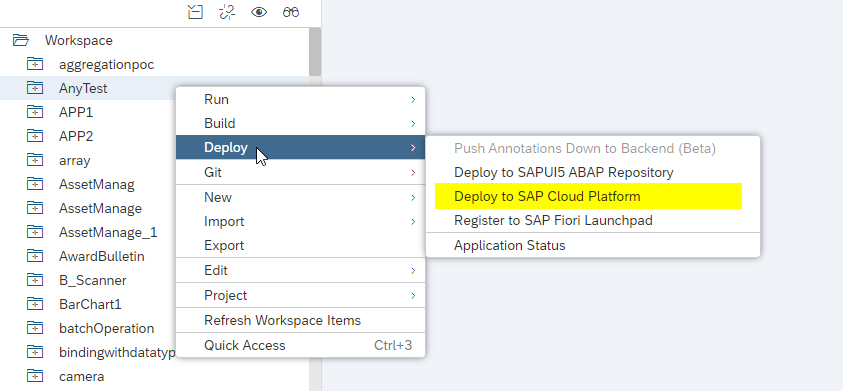Screen dimensions: 843x391
Task: Click the bindingwithdatatyp folder icon
Action: 35,352
